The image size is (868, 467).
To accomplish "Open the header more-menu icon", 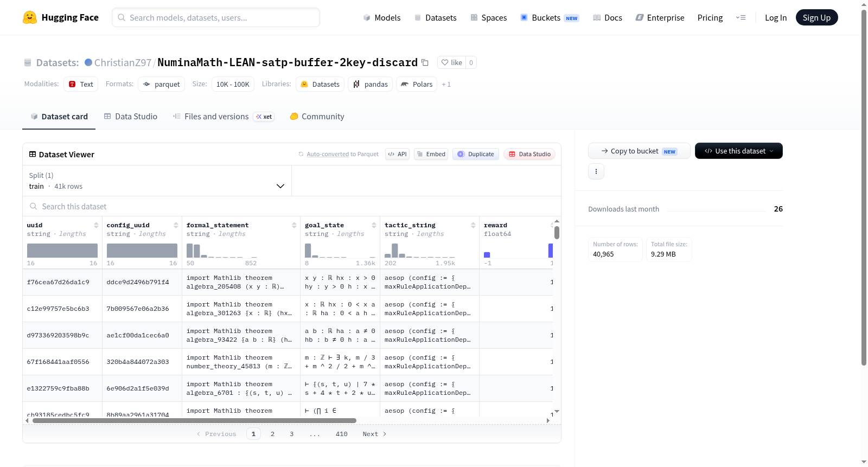I will (741, 17).
